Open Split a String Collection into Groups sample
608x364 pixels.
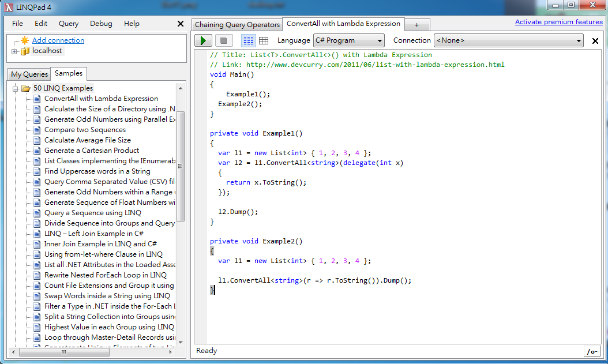(x=110, y=317)
